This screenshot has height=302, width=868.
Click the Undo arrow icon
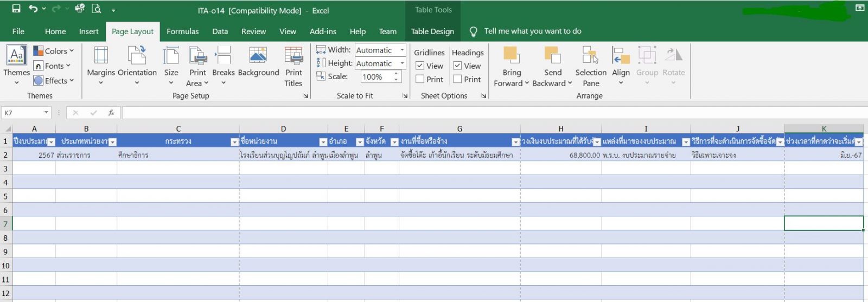33,9
